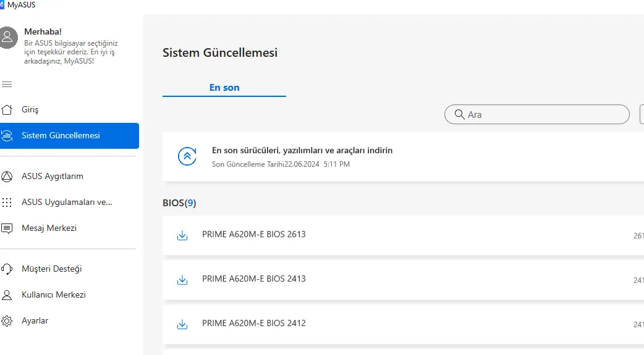Click the Sistem Güncellemesi page heading
The width and height of the screenshot is (644, 355).
tap(220, 52)
